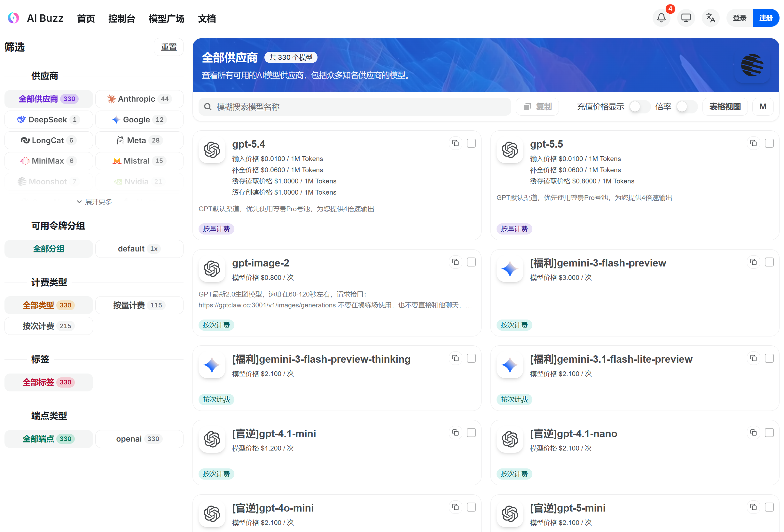
Task: Click the OpenAI logo on gpt-5.4 card
Action: [x=212, y=150]
